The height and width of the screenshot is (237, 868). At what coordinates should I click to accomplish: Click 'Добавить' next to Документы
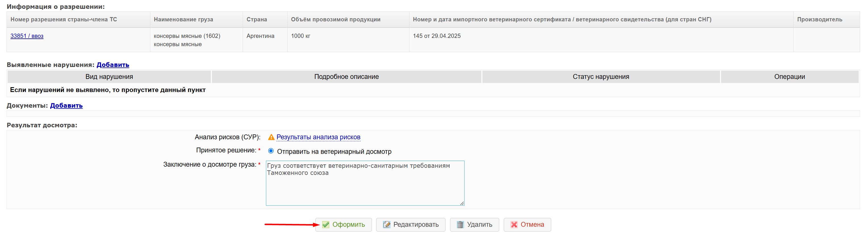66,106
